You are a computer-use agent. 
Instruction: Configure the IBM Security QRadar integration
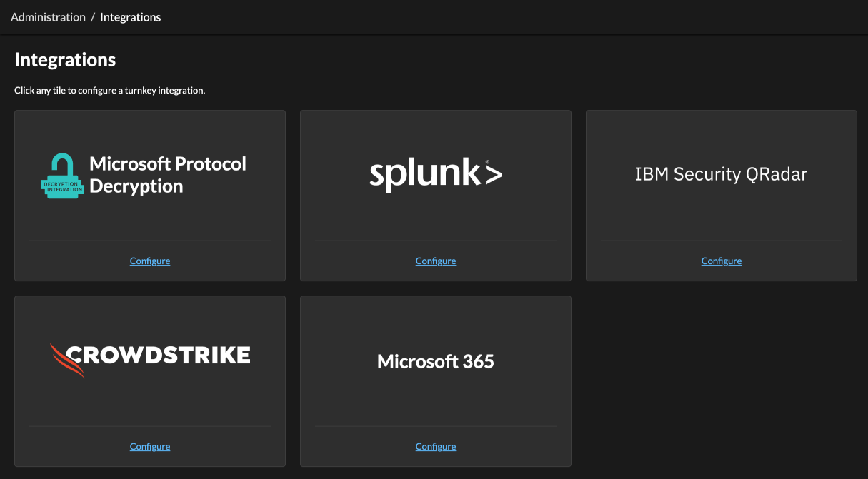click(x=722, y=261)
